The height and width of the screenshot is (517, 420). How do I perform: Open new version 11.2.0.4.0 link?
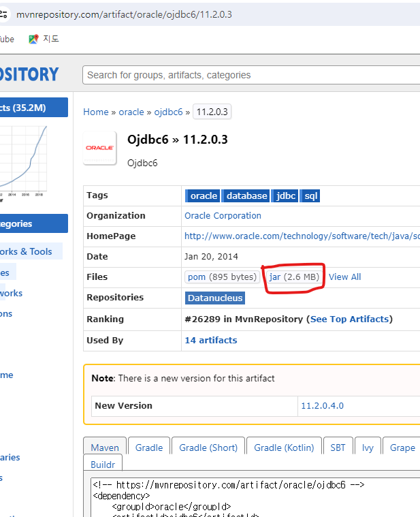[322, 405]
